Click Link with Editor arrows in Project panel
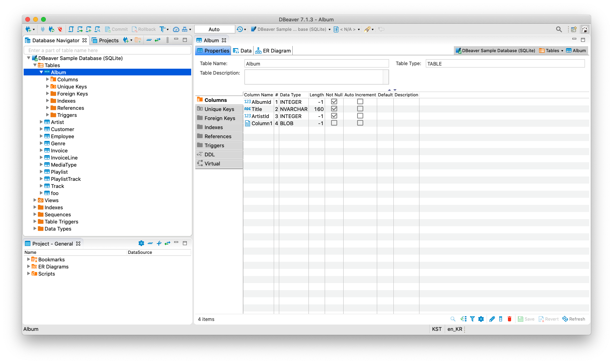The image size is (613, 364). pos(167,243)
